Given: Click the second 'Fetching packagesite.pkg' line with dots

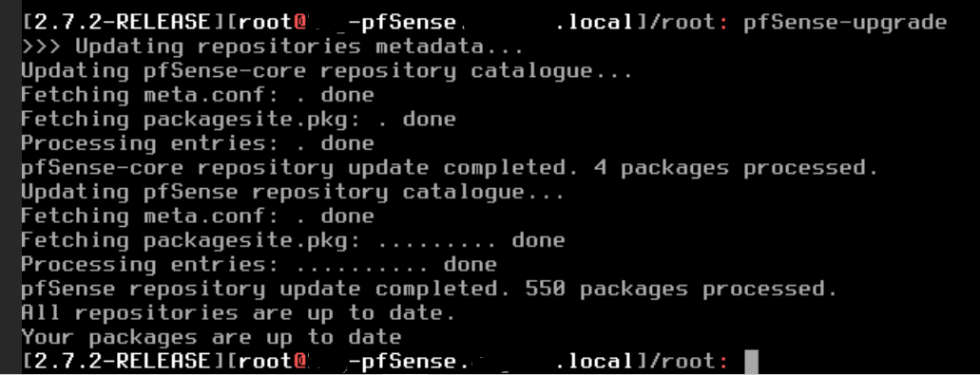Looking at the screenshot, I should click(x=293, y=240).
